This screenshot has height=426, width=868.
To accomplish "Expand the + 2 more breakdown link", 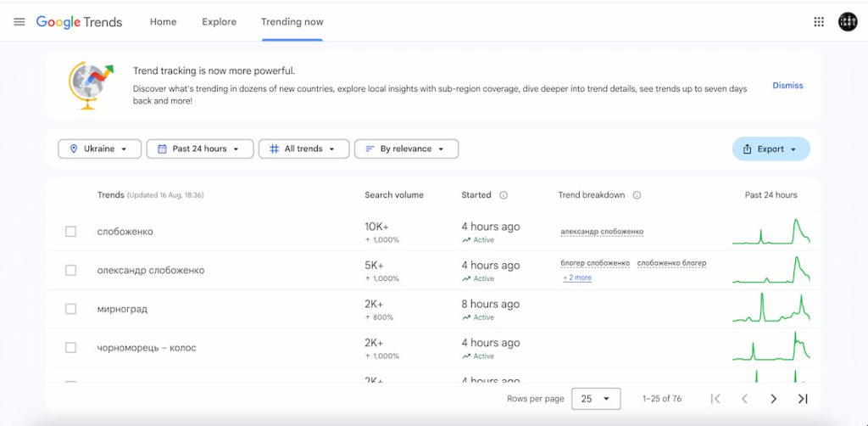I will coord(577,277).
